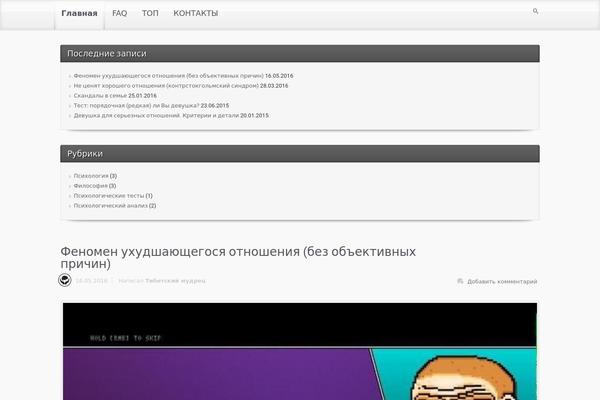
Task: Open the Психологический анализ category
Action: point(110,206)
